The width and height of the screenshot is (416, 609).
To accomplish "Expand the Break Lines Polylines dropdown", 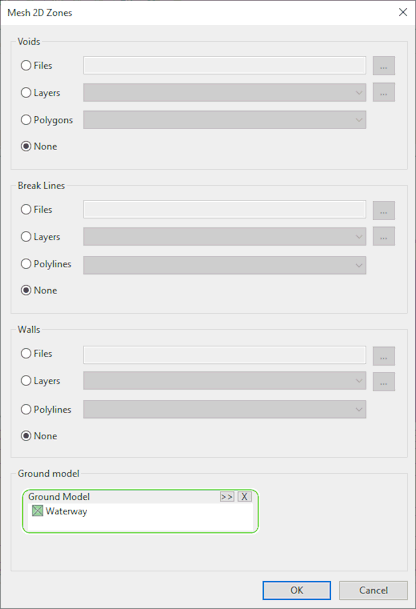I will tap(225, 265).
